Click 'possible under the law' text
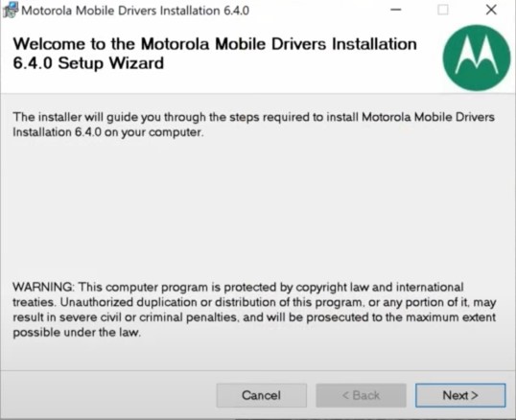The image size is (516, 420). tap(77, 333)
